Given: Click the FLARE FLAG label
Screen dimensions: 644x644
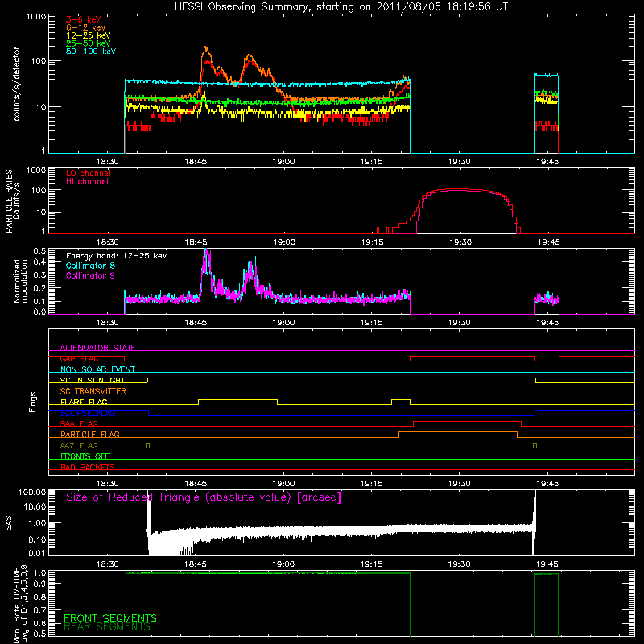Looking at the screenshot, I should click(84, 402).
